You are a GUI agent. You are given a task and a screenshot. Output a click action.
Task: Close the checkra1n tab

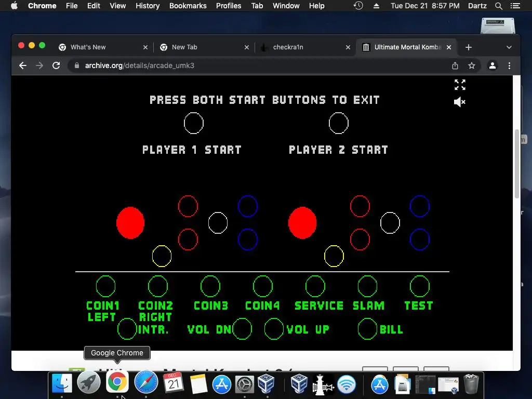click(x=348, y=47)
